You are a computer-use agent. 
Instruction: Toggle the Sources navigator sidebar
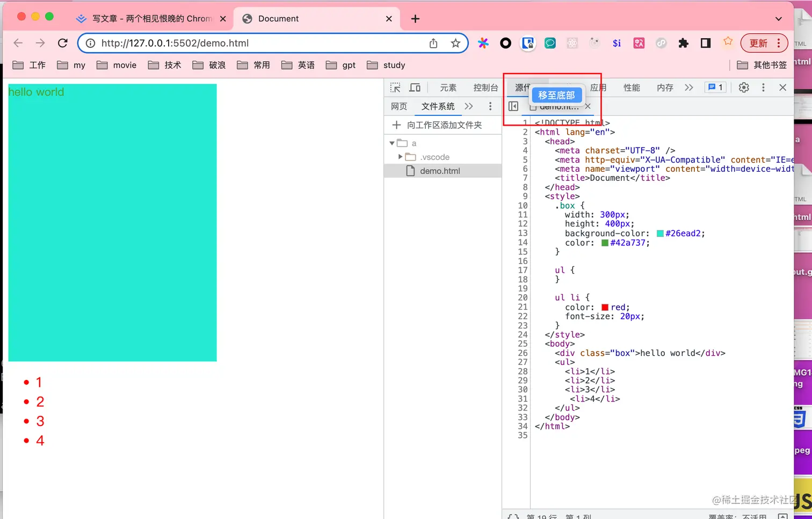[x=513, y=106]
